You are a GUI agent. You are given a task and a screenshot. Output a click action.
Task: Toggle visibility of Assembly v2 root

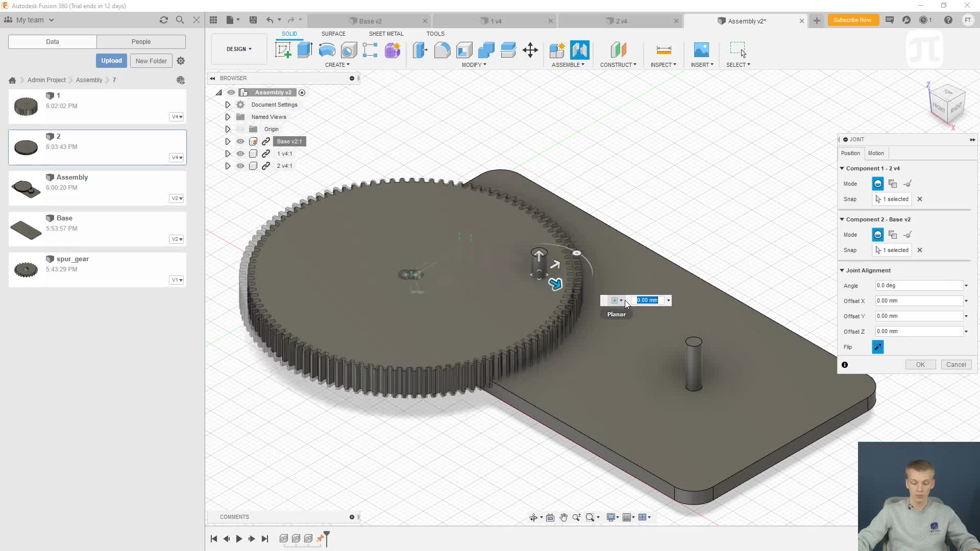[x=231, y=92]
